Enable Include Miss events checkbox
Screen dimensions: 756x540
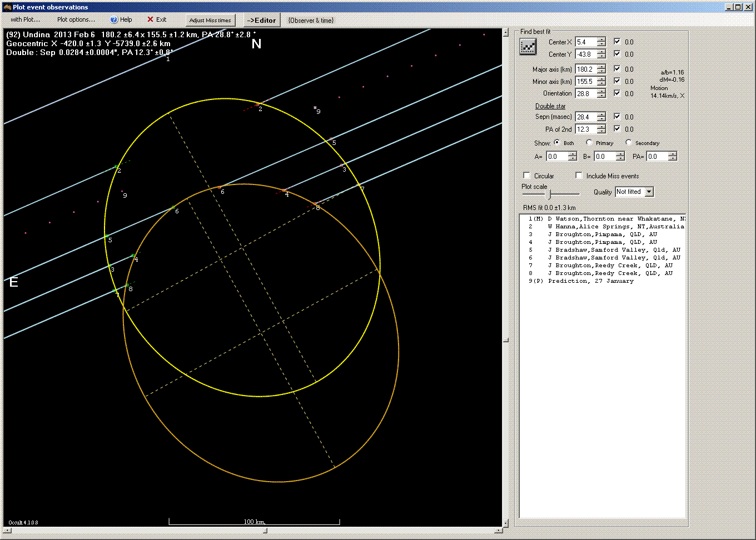coord(579,176)
